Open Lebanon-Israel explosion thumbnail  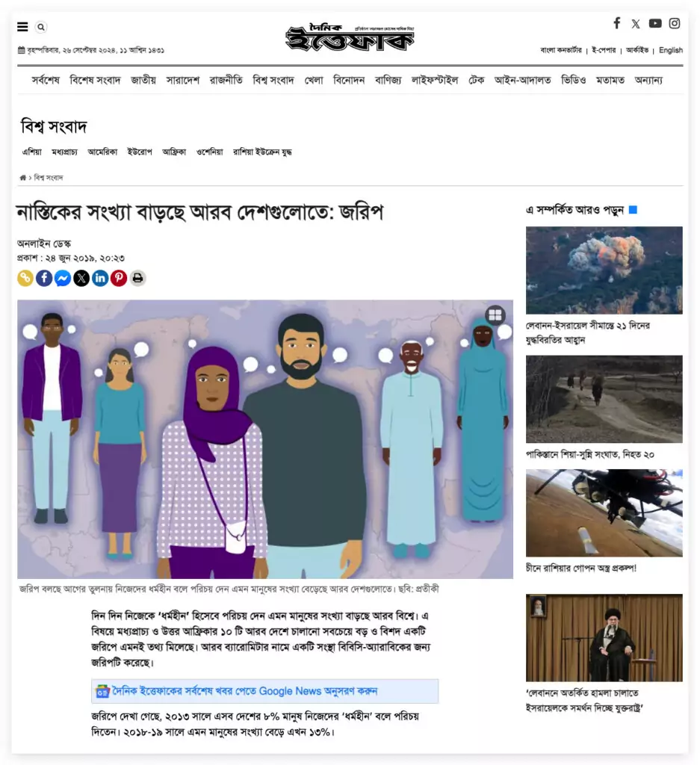tap(604, 270)
